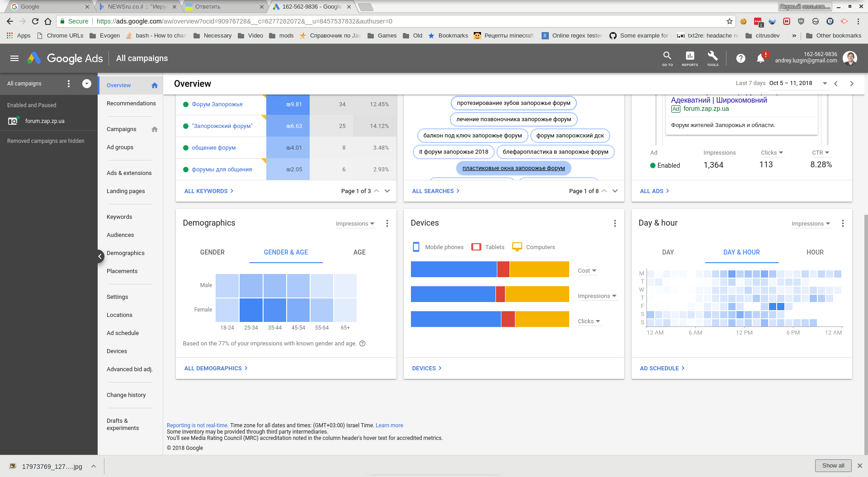
Task: Expand Demographics Impressions metric dropdown
Action: click(x=355, y=224)
